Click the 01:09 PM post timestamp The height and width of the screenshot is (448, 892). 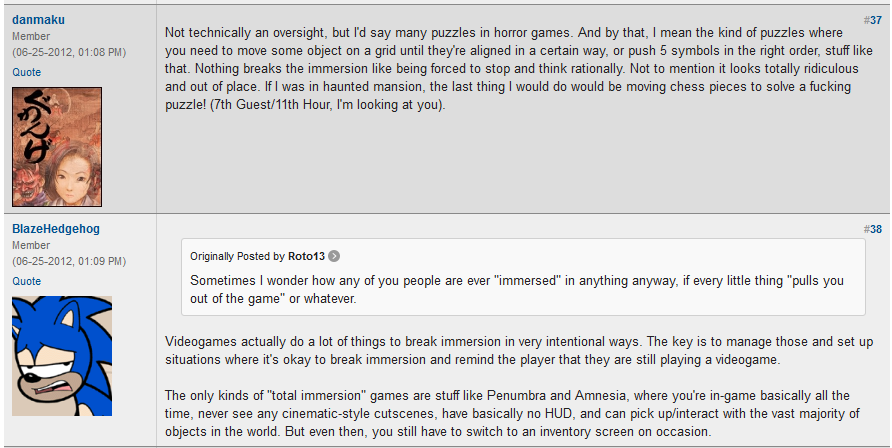(69, 260)
